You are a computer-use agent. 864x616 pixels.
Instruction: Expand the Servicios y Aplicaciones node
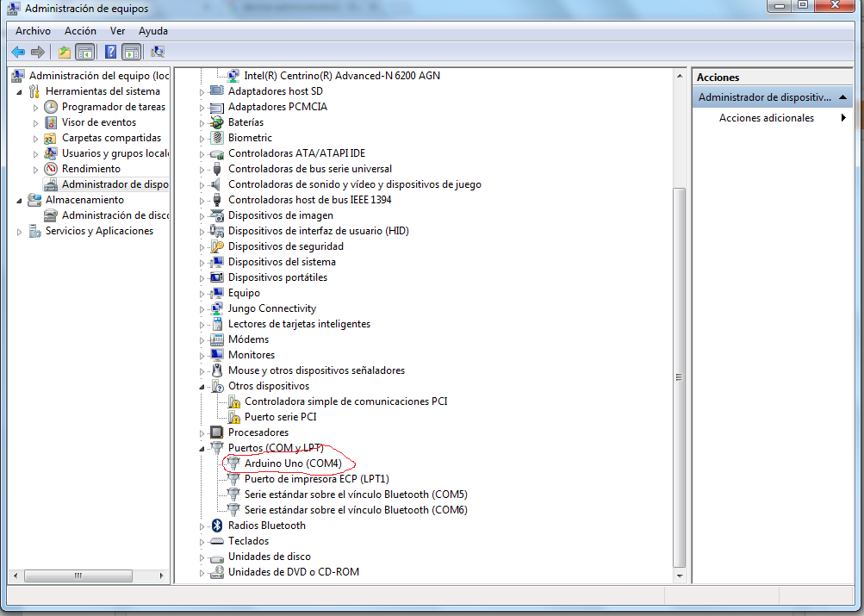(x=19, y=232)
